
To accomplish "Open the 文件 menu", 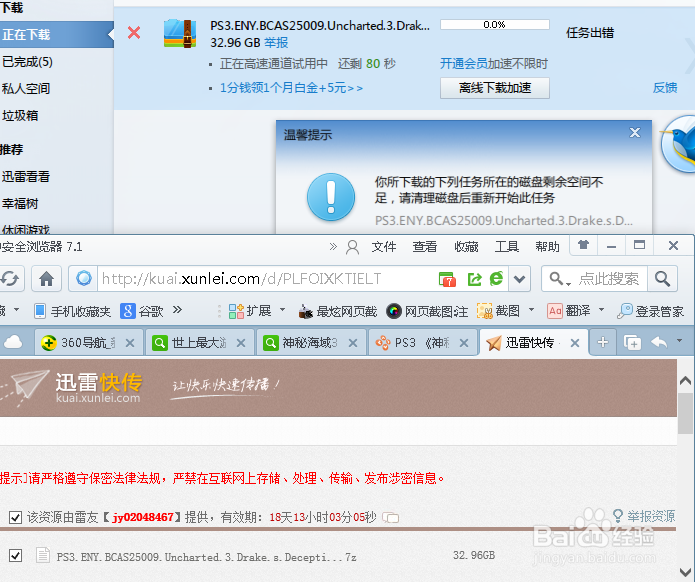I will 384,246.
